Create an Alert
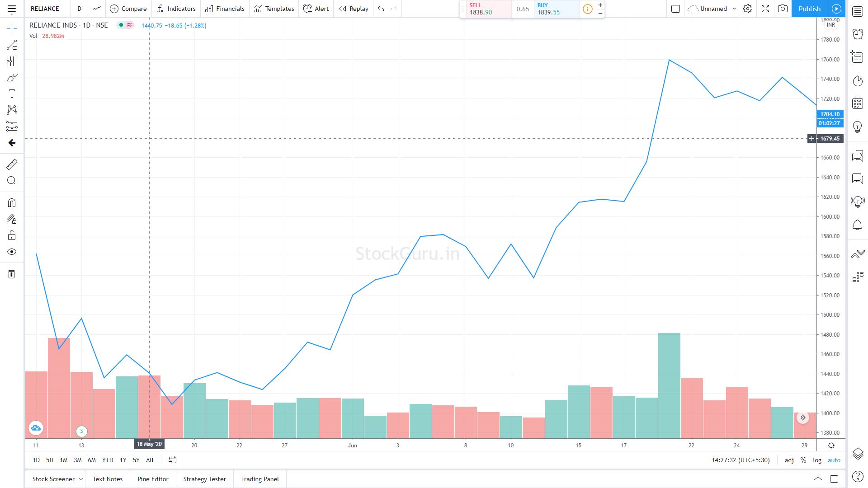 point(316,9)
